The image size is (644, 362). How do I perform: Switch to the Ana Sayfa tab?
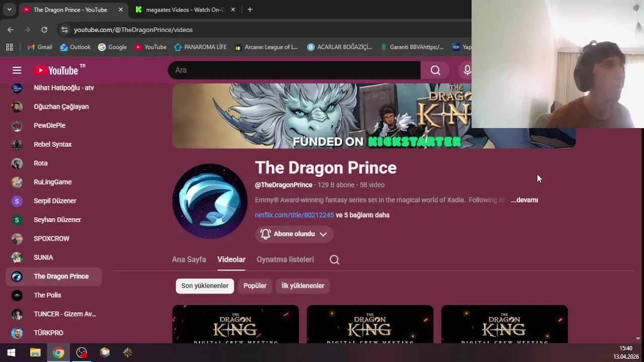click(x=189, y=259)
